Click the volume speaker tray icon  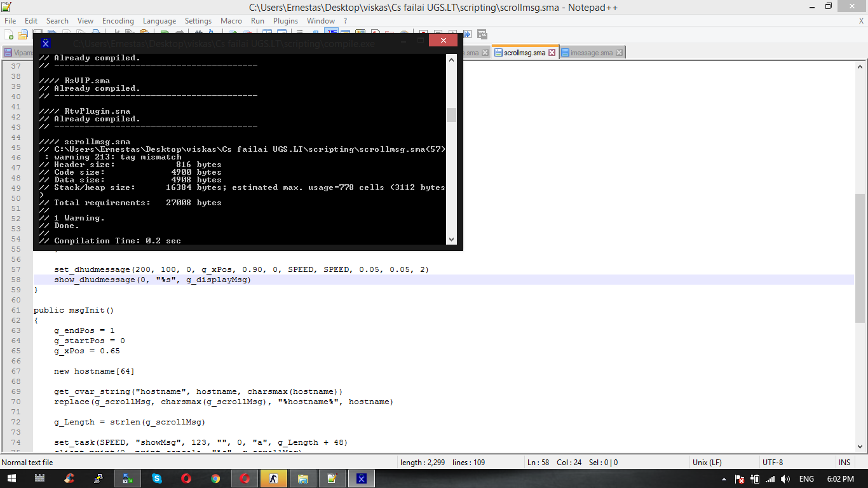click(785, 479)
